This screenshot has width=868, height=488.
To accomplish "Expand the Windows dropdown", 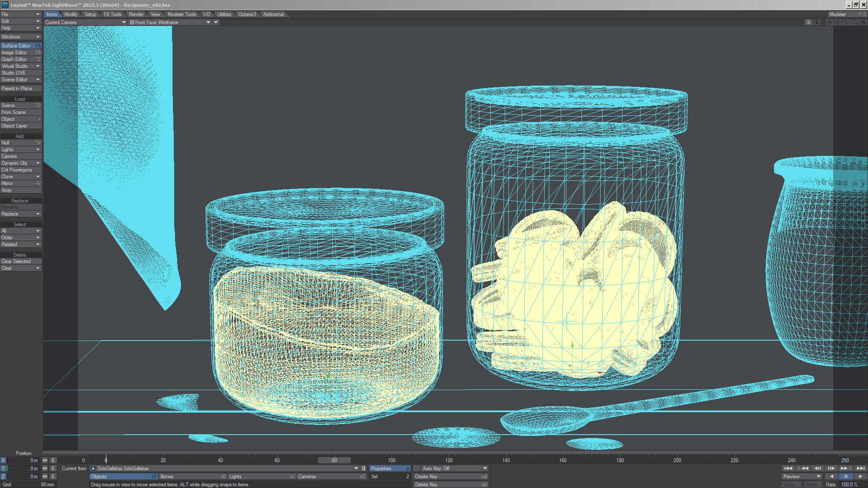I will tap(21, 37).
